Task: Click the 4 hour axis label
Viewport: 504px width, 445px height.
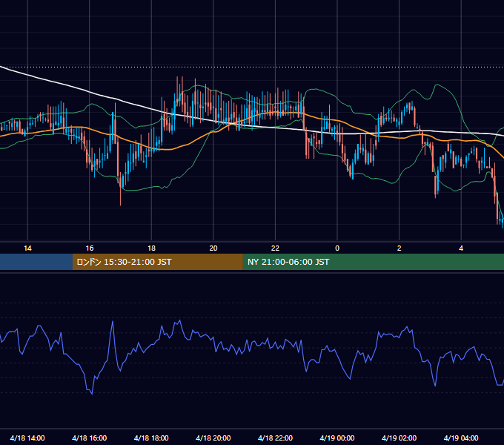Action: pos(461,248)
